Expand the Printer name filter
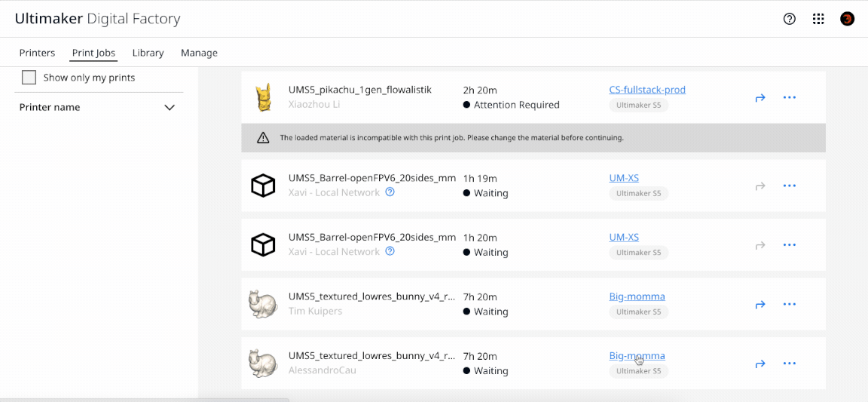Image resolution: width=868 pixels, height=402 pixels. [x=170, y=108]
